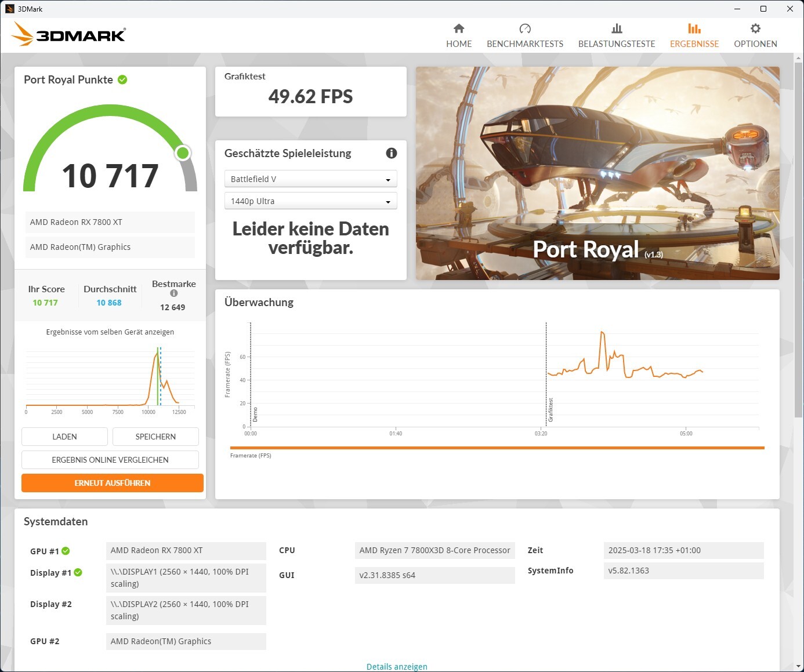804x672 pixels.
Task: Click GPU #2 AMD Radeon(TM) Graphics field
Action: click(x=186, y=641)
